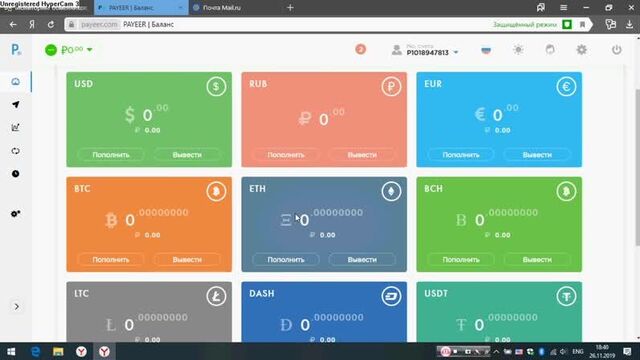Click the dollar icon on the USD card

coord(216,87)
